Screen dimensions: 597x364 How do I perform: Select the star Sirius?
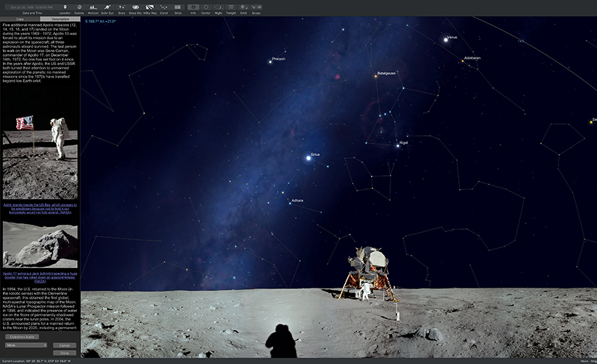309,157
